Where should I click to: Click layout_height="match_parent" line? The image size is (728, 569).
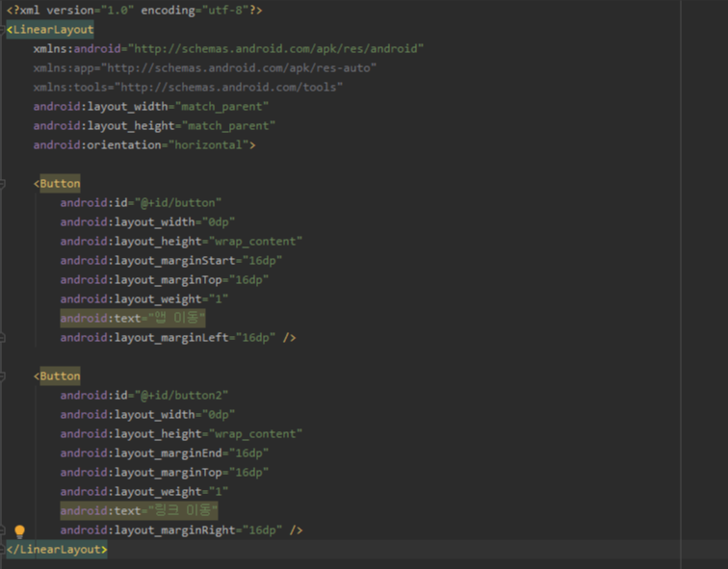154,126
